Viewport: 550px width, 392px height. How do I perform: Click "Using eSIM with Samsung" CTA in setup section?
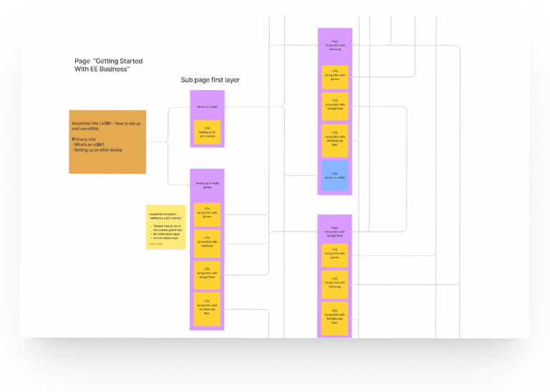pos(207,243)
